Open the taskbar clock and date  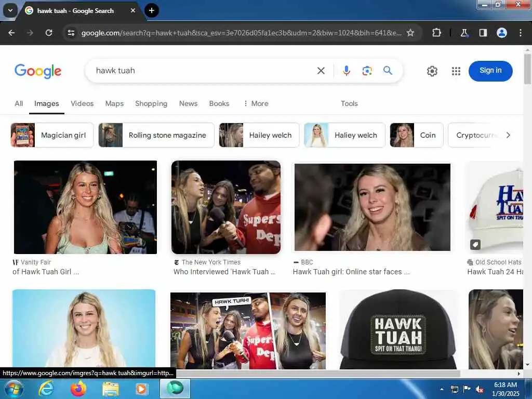tap(506, 389)
